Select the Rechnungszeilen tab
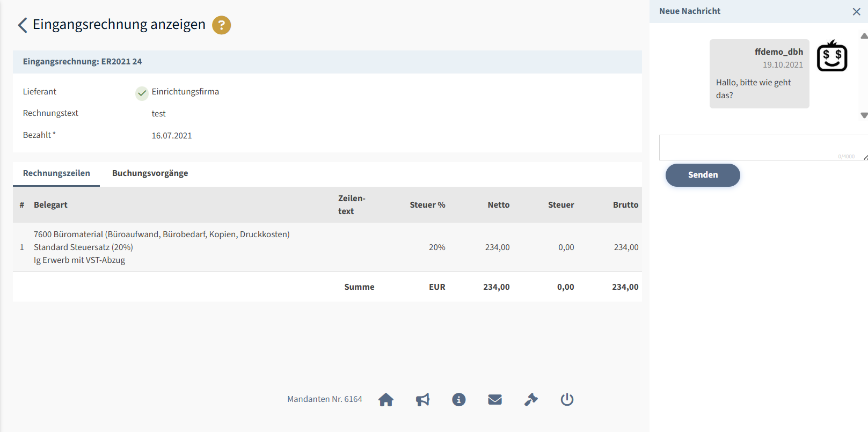This screenshot has height=432, width=868. click(56, 173)
